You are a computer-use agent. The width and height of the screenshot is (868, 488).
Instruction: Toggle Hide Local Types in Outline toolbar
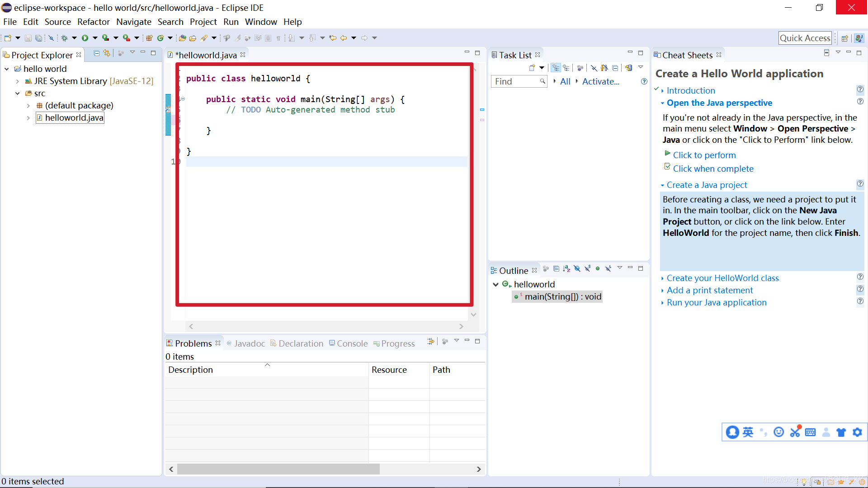(x=609, y=269)
